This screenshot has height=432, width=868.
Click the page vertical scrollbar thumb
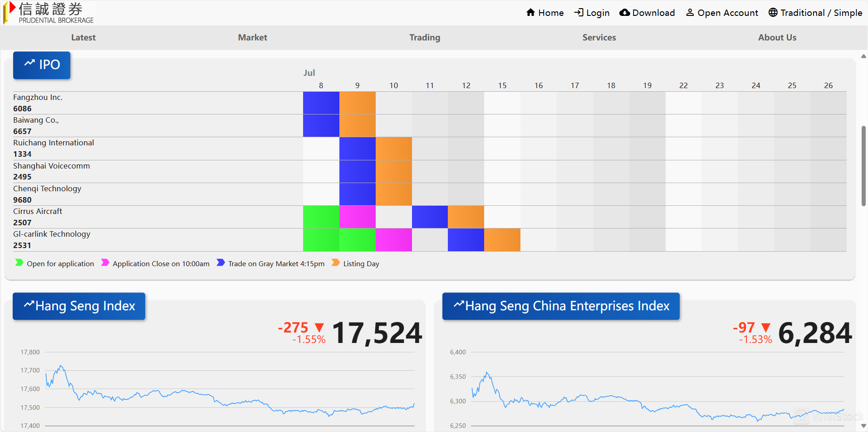click(863, 166)
